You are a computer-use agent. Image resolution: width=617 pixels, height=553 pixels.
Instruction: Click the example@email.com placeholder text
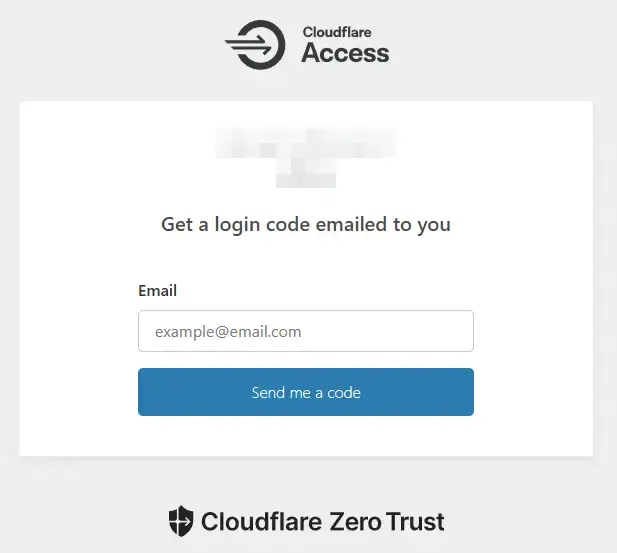pyautogui.click(x=228, y=332)
